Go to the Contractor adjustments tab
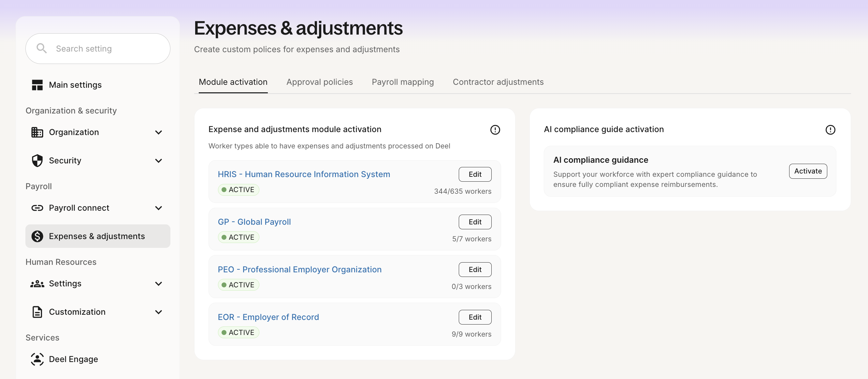This screenshot has height=379, width=868. [498, 82]
